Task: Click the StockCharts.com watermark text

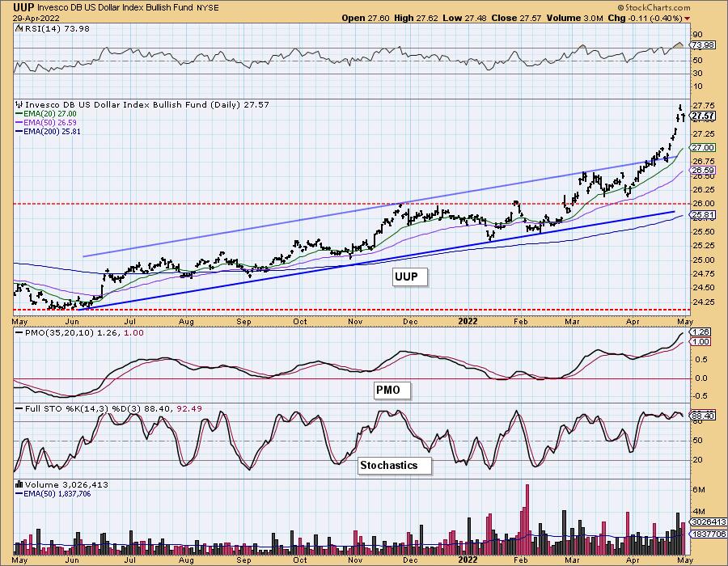Action: [x=654, y=7]
